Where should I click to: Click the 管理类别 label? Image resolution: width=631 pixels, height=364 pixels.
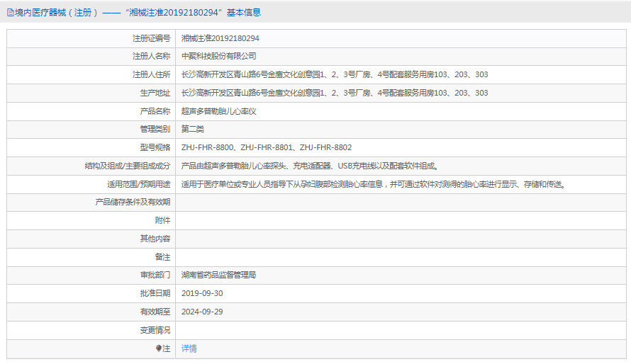pyautogui.click(x=155, y=130)
